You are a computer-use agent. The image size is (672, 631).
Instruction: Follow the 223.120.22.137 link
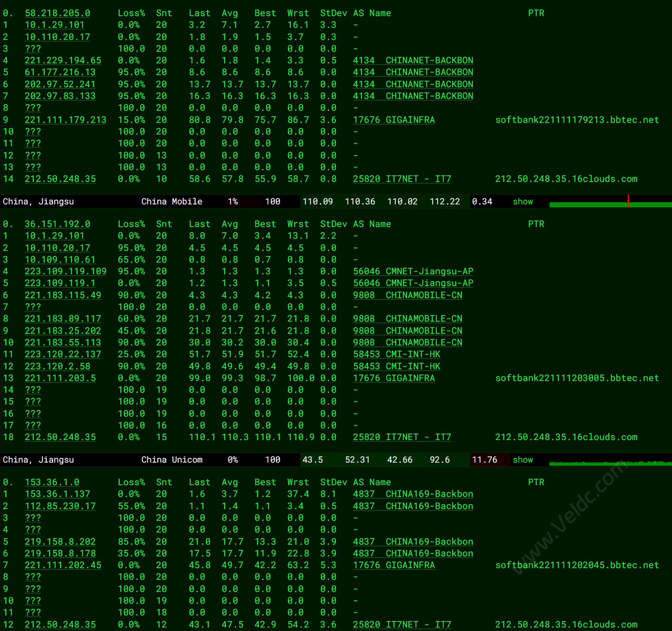coord(63,355)
